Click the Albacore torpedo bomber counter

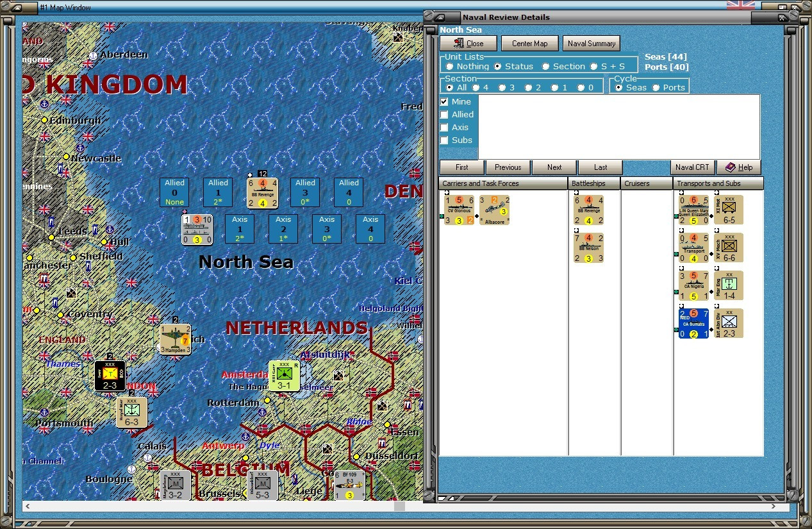coord(493,210)
